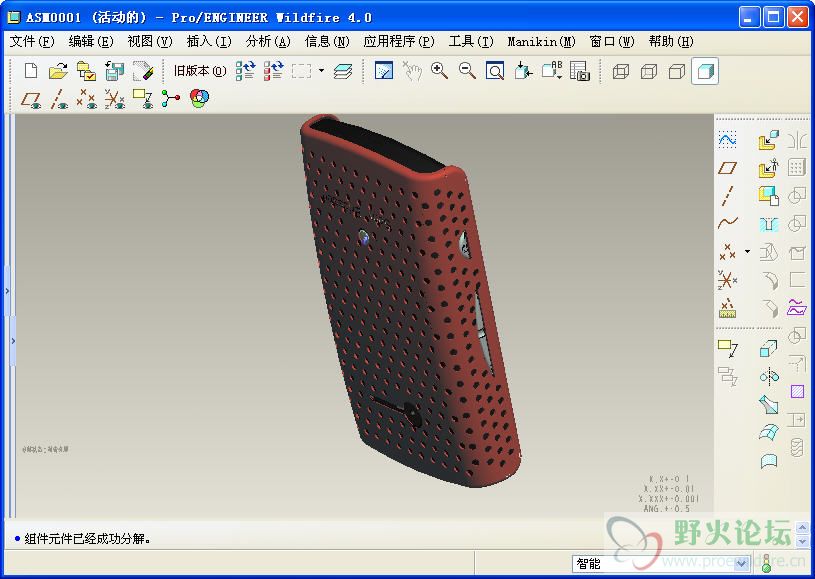Screen dimensions: 815x579
Task: Toggle datum axes visibility
Action: pyautogui.click(x=59, y=99)
